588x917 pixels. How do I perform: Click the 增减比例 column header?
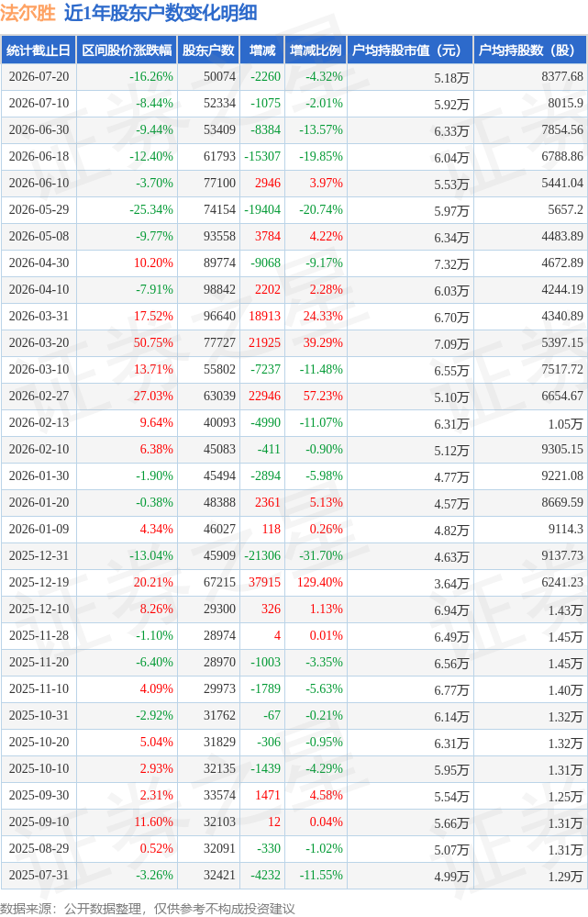click(316, 50)
